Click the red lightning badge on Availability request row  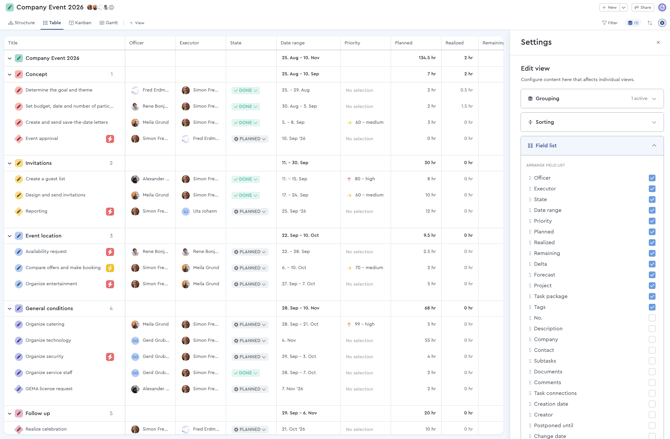point(110,252)
